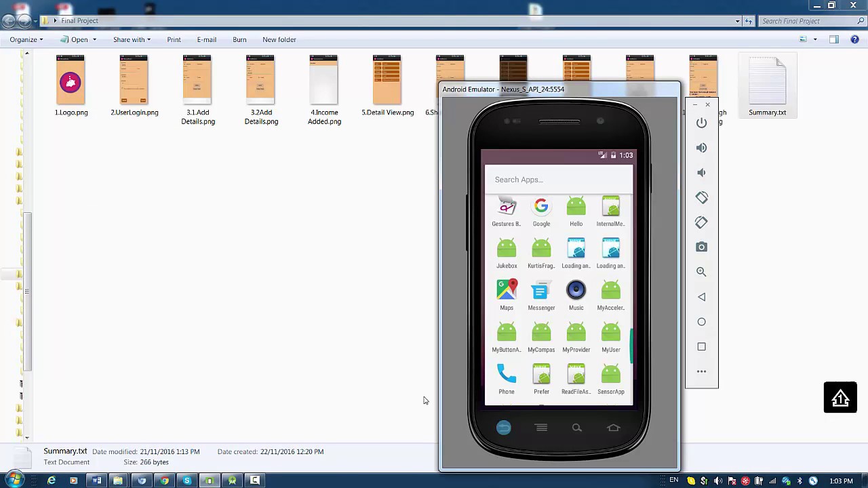868x488 pixels.
Task: Open the KurtisFrag app in the emulator
Action: (x=541, y=253)
